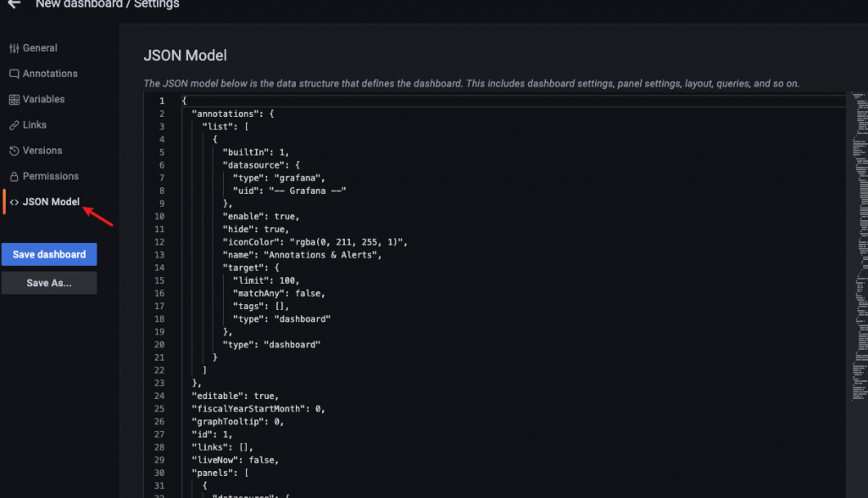
Task: Click the "matchAny": false, line
Action: [x=279, y=293]
